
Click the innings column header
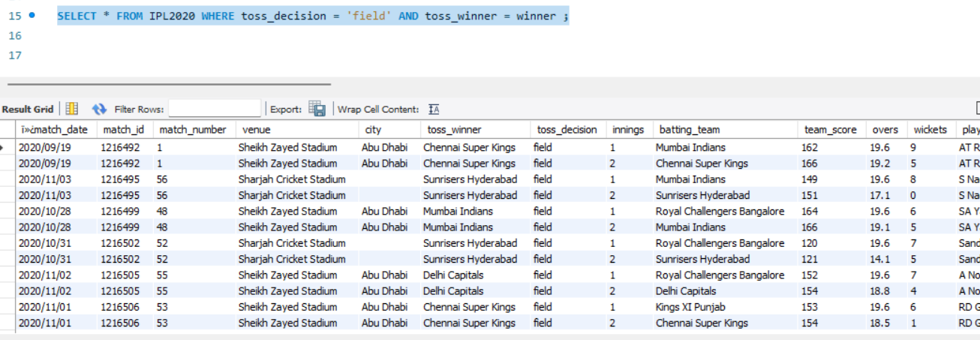click(x=629, y=130)
